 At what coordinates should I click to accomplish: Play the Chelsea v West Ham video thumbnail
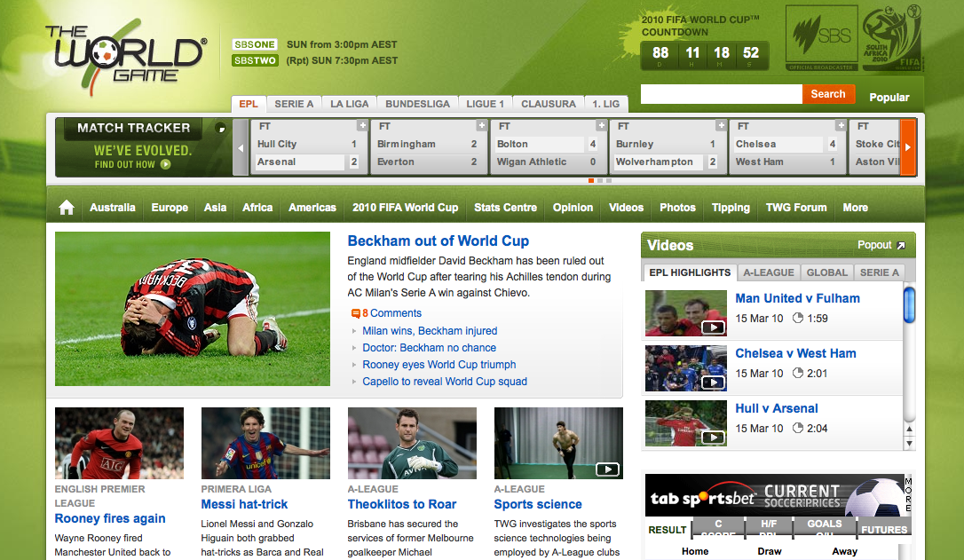pos(685,368)
